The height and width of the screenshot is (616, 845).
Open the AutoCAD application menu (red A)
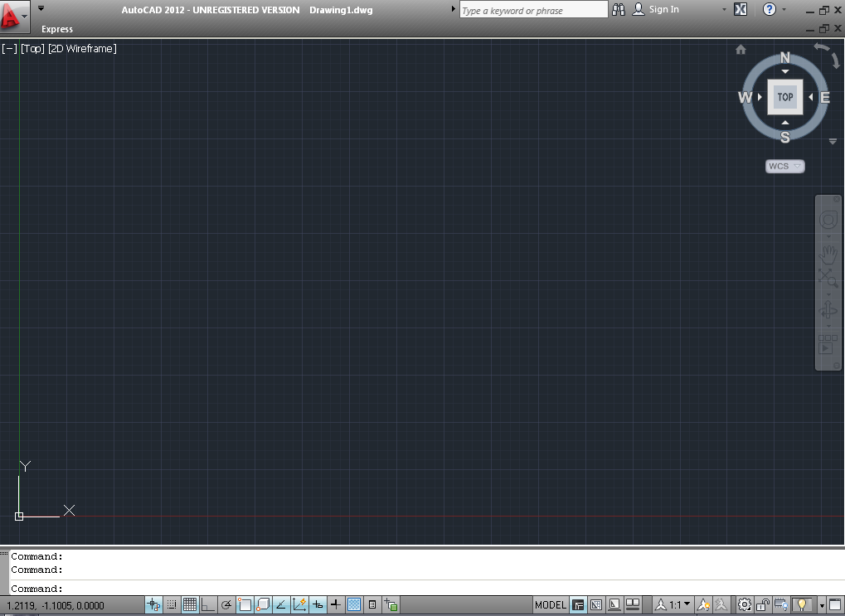pos(14,17)
